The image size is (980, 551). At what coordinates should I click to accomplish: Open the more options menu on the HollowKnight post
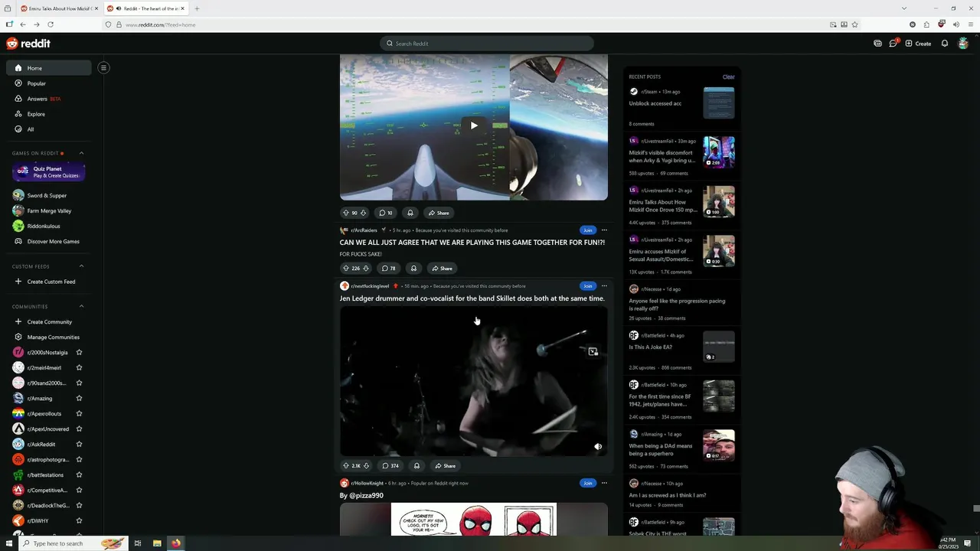pyautogui.click(x=604, y=483)
